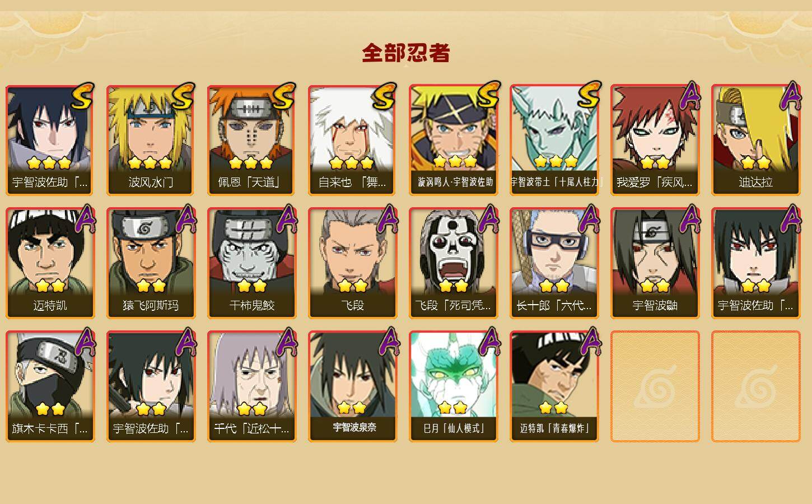Viewport: 812px width, 504px height.
Task: Select 猿飞阿斯玛 ninja card
Action: pos(151,263)
